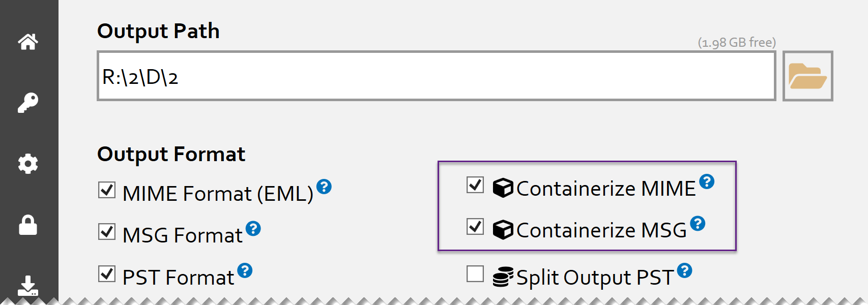Open the Home sidebar icon
The image size is (868, 305).
[x=28, y=42]
